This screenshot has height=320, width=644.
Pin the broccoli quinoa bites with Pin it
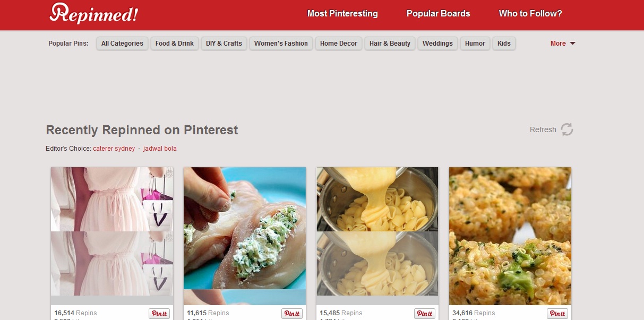557,314
